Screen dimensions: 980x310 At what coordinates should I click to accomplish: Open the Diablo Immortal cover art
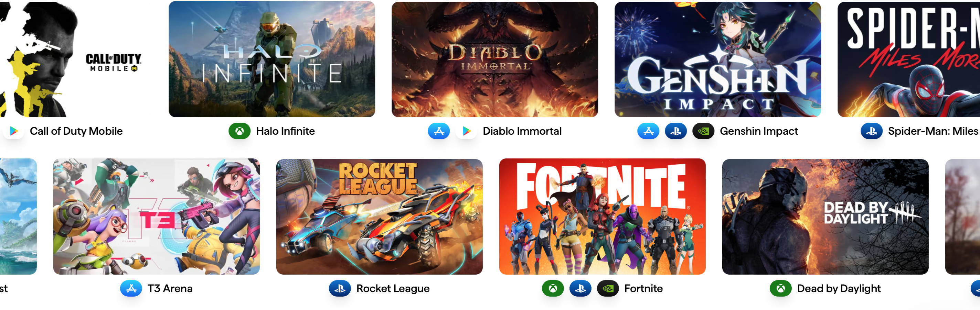pos(494,59)
